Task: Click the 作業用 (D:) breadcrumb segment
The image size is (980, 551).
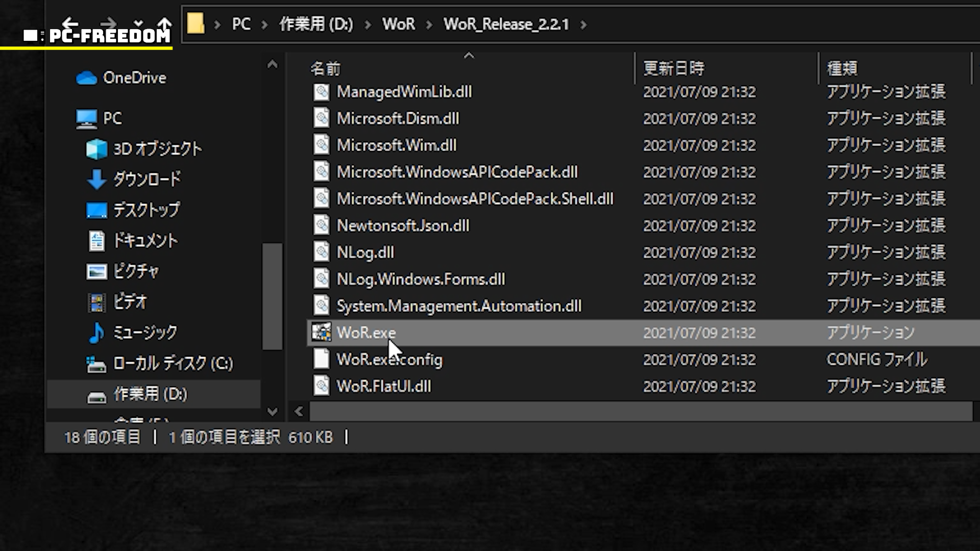Action: point(316,24)
